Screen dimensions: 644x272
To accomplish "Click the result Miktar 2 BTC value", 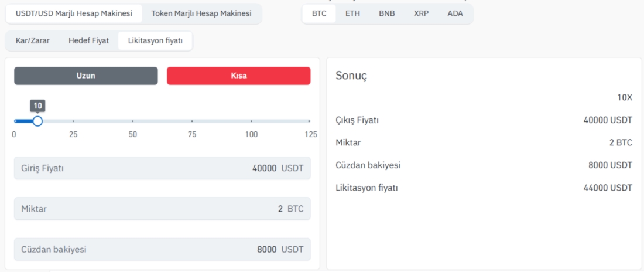I will [x=621, y=143].
